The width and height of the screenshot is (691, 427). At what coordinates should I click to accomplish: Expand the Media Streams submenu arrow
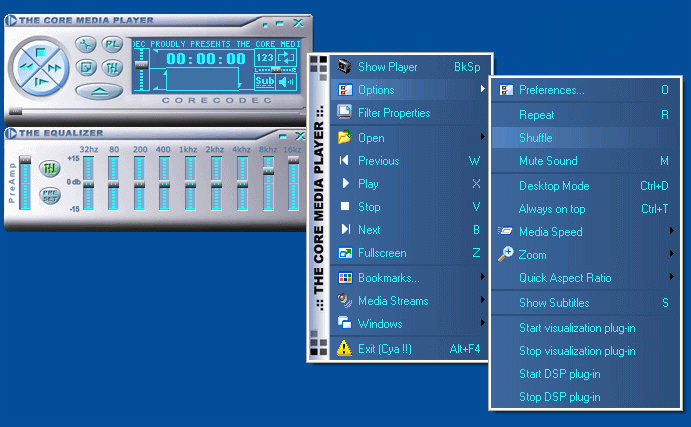483,300
